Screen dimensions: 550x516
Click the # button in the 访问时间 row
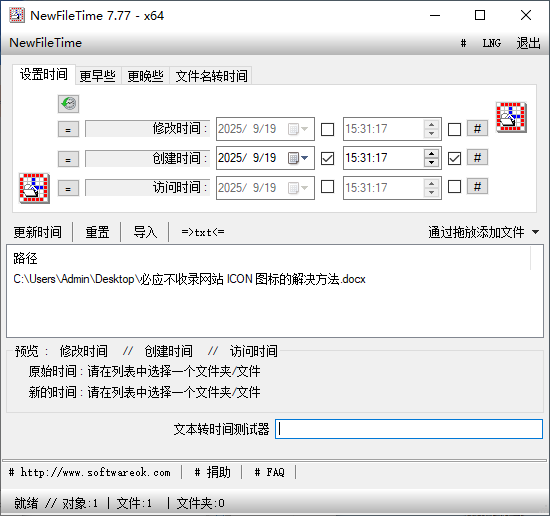[477, 186]
